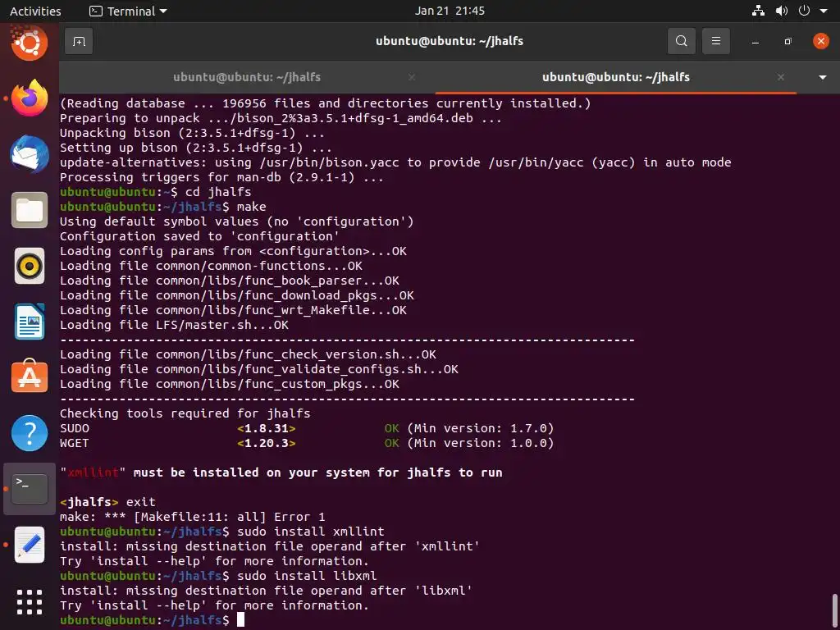Click the volume speaker icon
The width and height of the screenshot is (840, 630).
coord(782,11)
